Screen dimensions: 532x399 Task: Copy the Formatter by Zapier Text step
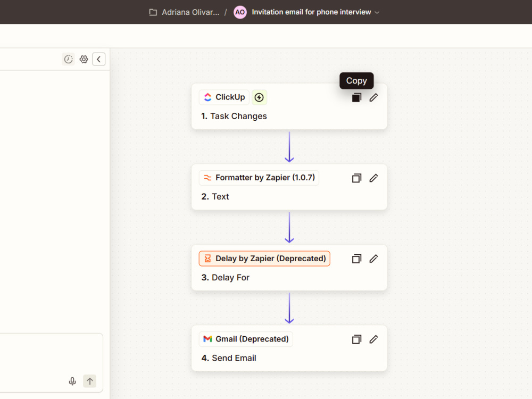pos(356,178)
